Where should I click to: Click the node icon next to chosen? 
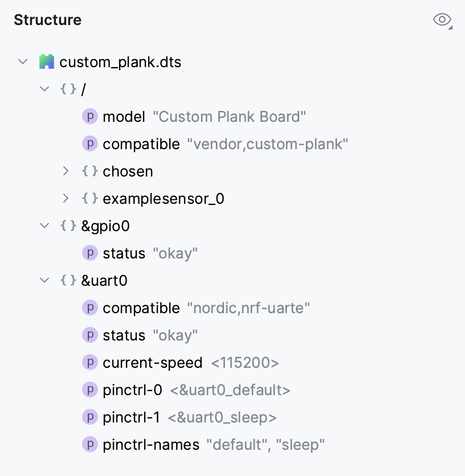89,171
